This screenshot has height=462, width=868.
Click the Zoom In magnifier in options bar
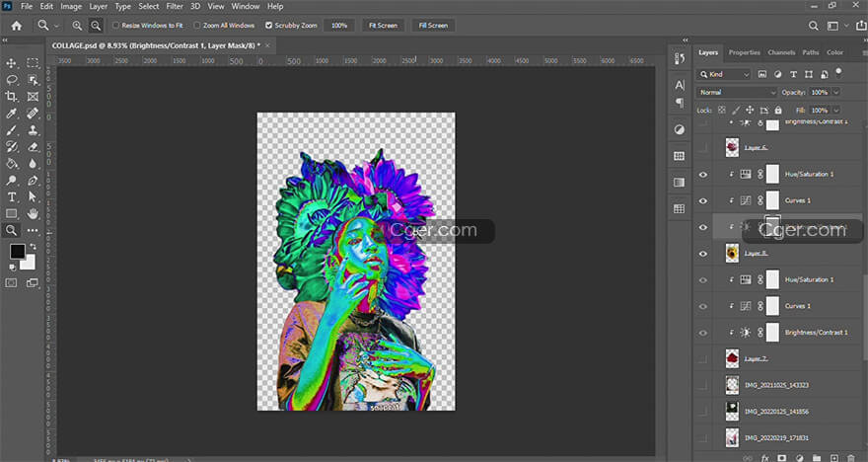77,26
